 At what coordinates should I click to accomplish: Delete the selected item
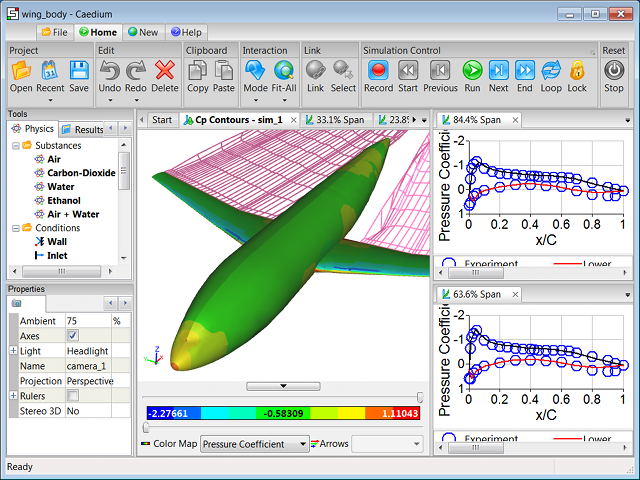point(165,76)
